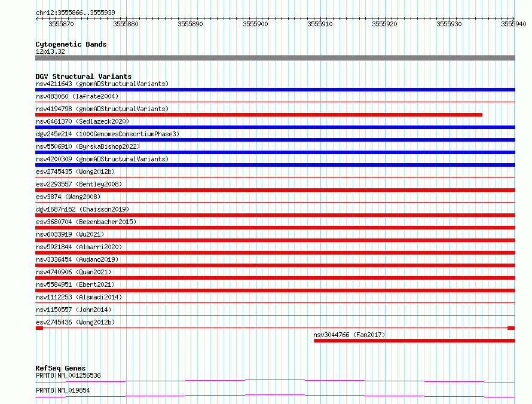
Task: Select the RefSeq Genes track title
Action: click(61, 368)
